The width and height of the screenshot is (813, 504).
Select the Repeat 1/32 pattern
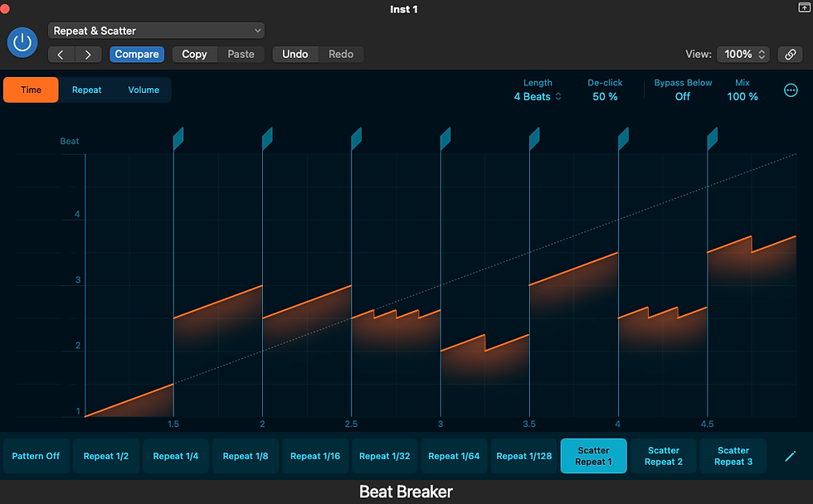point(385,456)
